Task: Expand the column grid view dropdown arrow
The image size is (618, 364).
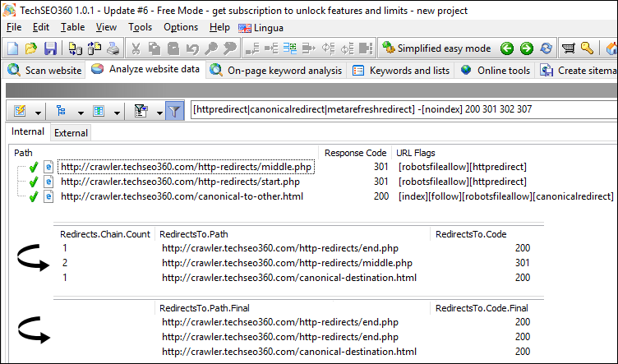Action: 118,111
